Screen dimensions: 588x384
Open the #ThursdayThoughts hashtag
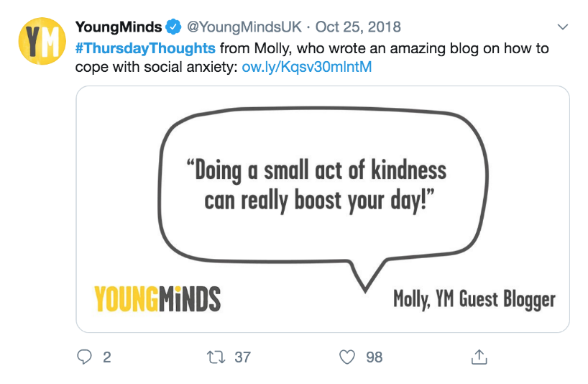click(x=145, y=48)
